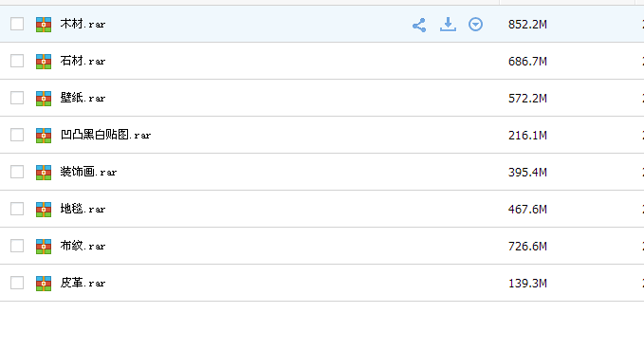Screen dimensions: 644x350
Task: Check the box next to 壁纸.rar
Action: [17, 98]
